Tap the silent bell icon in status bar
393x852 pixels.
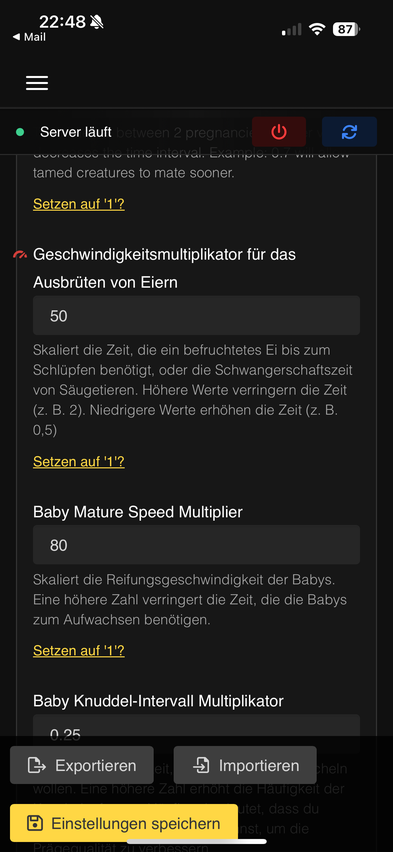click(97, 22)
